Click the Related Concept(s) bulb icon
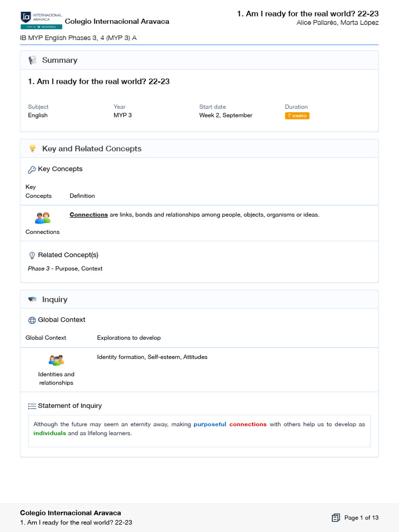The width and height of the screenshot is (399, 532). [32, 255]
